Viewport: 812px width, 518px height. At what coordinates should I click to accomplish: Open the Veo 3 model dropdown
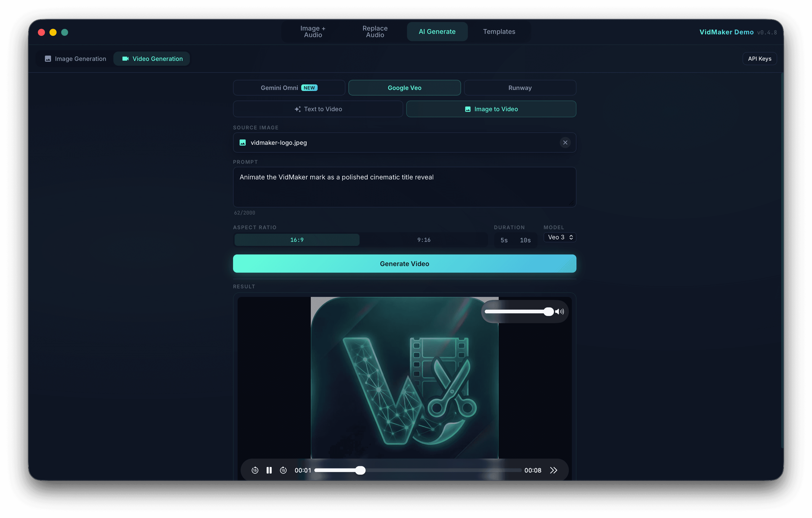(x=560, y=237)
